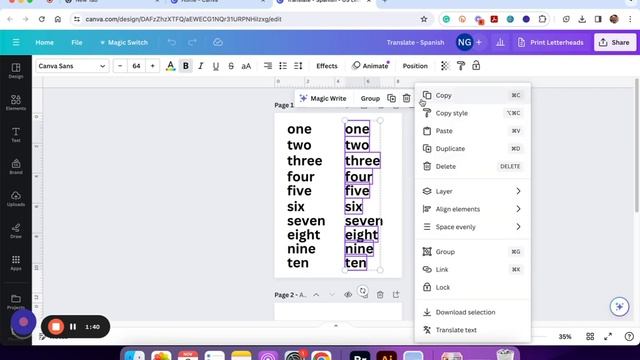Open the Projects panel

point(16,302)
